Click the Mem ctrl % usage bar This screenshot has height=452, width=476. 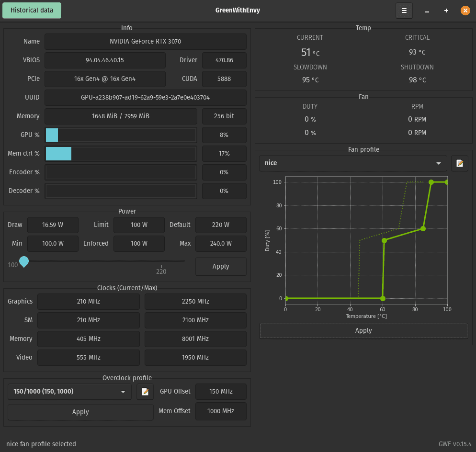tap(121, 154)
